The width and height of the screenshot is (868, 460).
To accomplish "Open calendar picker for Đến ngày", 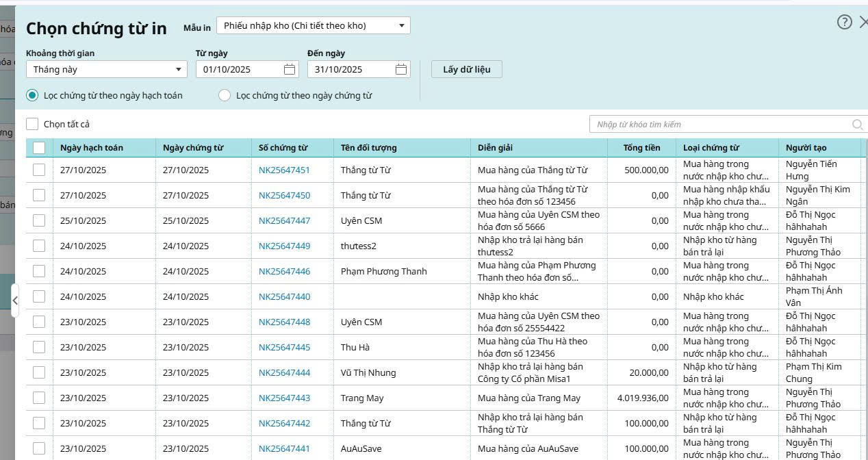I will coord(401,69).
